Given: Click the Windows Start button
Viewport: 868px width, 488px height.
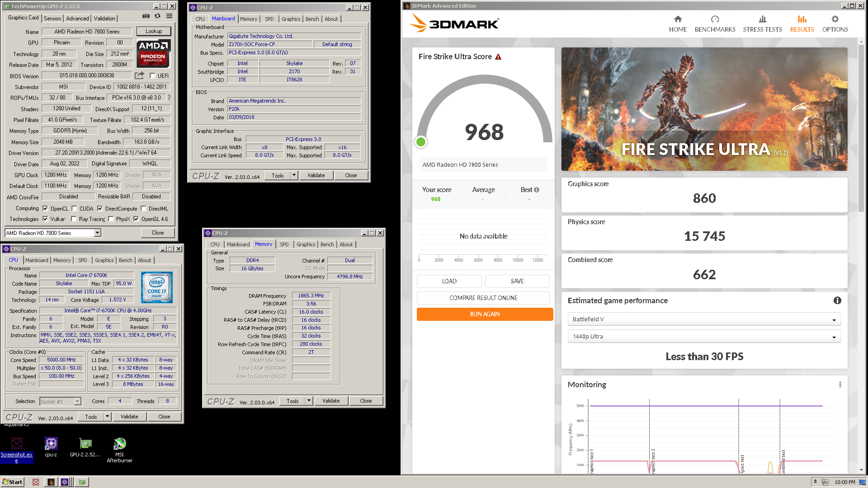Looking at the screenshot, I should pyautogui.click(x=12, y=482).
